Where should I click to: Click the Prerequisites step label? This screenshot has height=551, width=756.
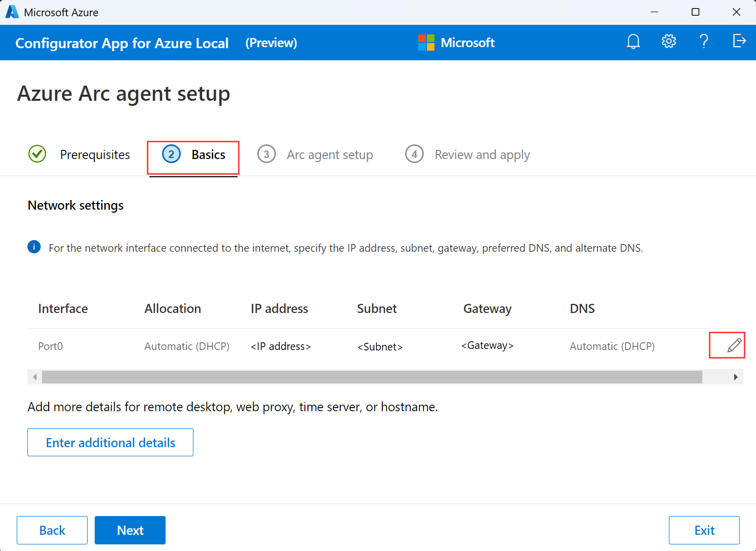pos(95,154)
